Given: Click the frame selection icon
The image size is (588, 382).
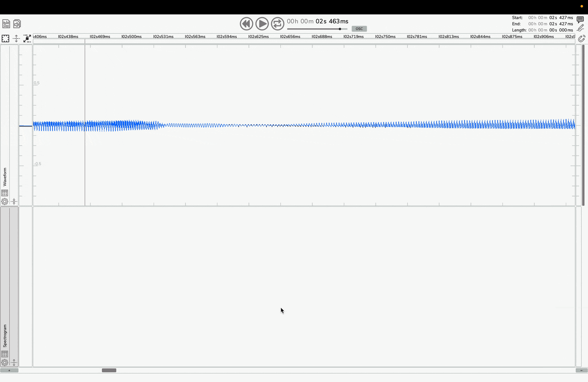Looking at the screenshot, I should [x=5, y=39].
